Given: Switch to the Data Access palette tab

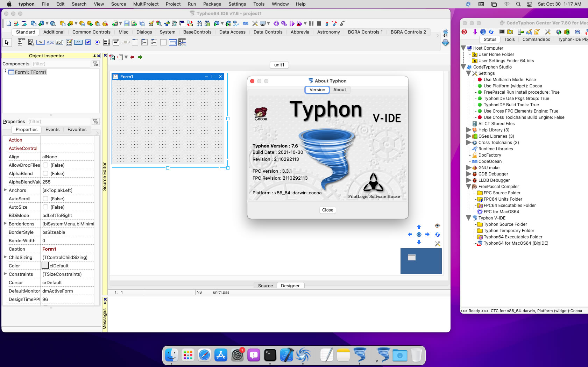Looking at the screenshot, I should pyautogui.click(x=232, y=32).
